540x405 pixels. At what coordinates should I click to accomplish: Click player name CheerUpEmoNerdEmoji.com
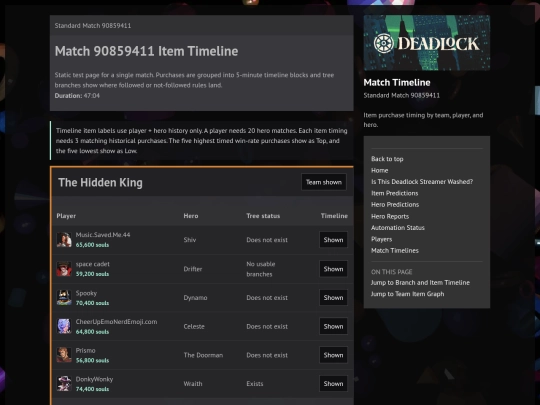pyautogui.click(x=116, y=322)
